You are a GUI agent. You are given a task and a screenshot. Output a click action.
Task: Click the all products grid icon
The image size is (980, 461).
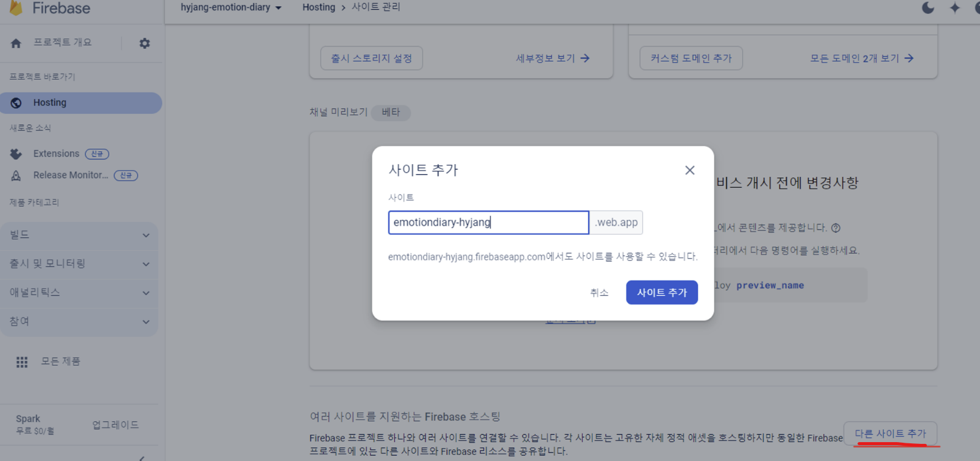(x=22, y=362)
